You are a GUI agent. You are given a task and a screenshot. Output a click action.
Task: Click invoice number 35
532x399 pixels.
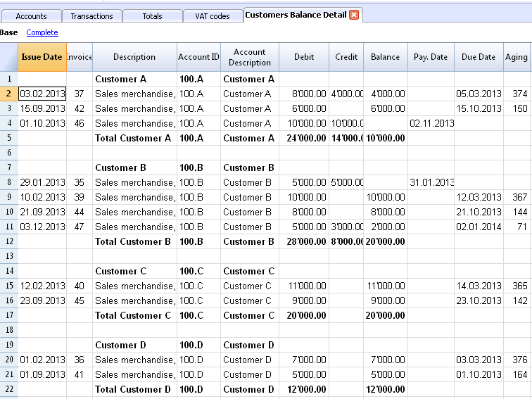click(x=80, y=182)
